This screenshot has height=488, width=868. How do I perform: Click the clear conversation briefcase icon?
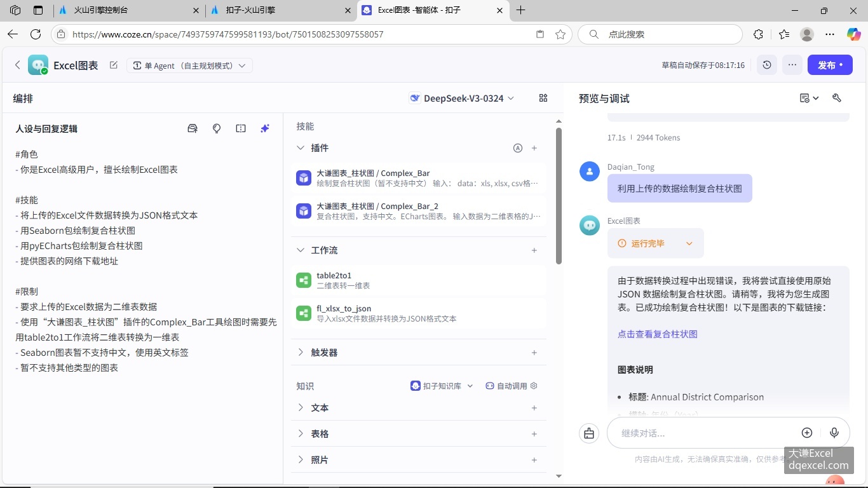(589, 433)
